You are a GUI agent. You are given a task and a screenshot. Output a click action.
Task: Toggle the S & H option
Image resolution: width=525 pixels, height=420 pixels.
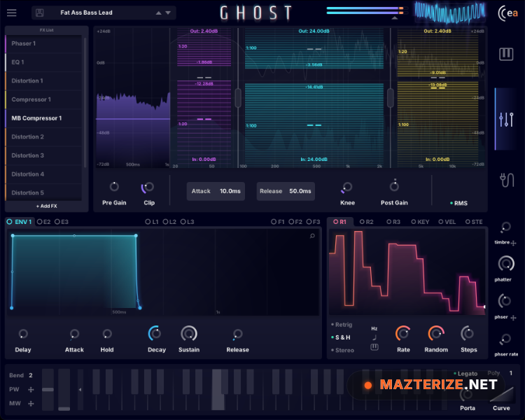(x=341, y=337)
